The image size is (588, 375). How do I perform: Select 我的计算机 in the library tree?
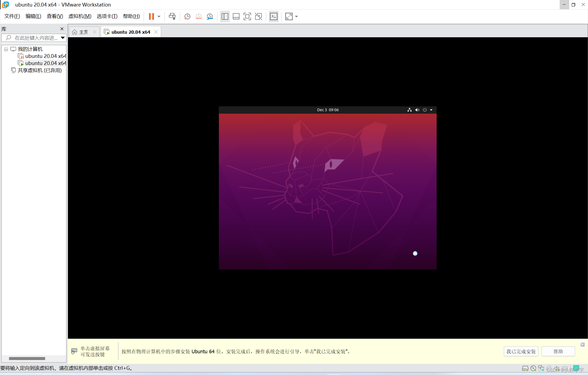[x=30, y=49]
